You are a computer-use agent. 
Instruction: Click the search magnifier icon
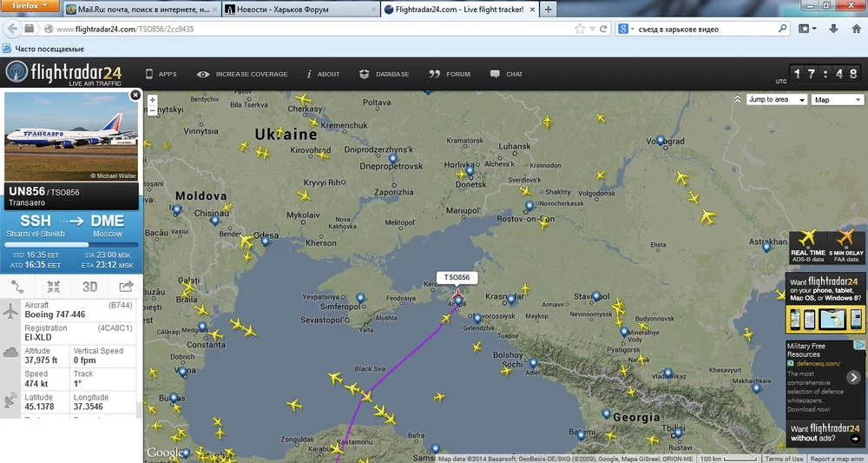coord(782,29)
